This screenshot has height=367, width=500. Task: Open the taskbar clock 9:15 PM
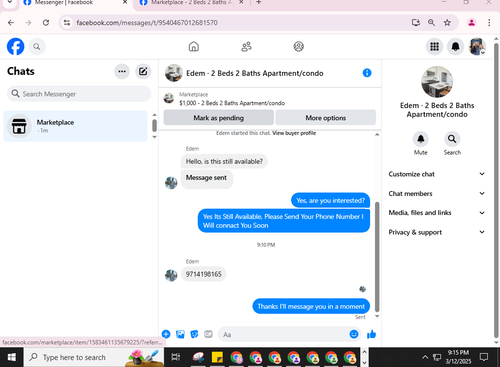tap(458, 357)
